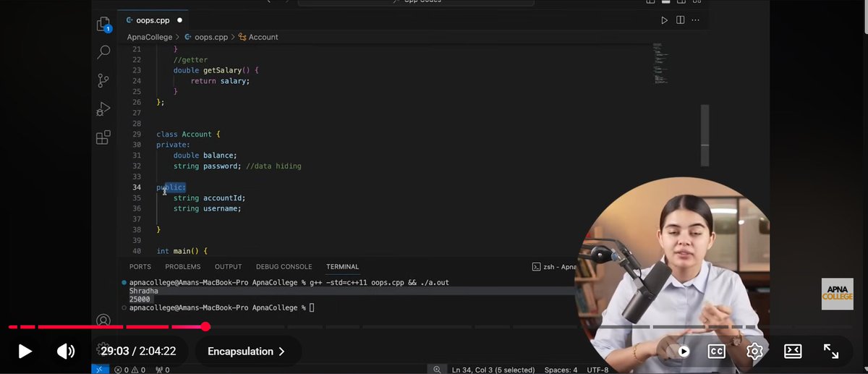Click the '//getter' comment line
The height and width of the screenshot is (374, 868).
190,59
